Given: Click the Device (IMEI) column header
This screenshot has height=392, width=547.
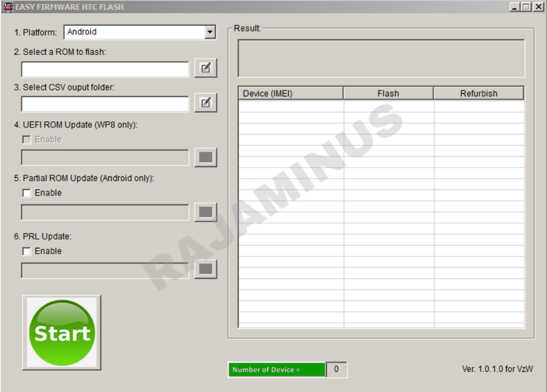Looking at the screenshot, I should (291, 94).
